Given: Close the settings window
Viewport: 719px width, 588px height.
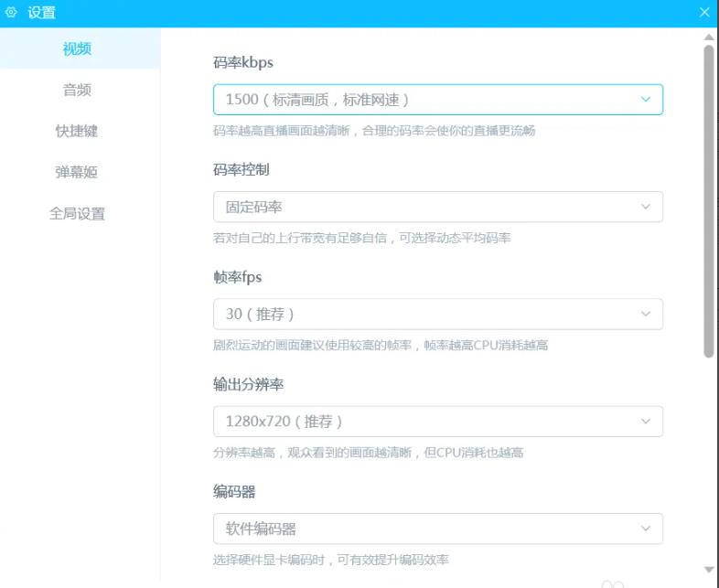Looking at the screenshot, I should [x=703, y=13].
